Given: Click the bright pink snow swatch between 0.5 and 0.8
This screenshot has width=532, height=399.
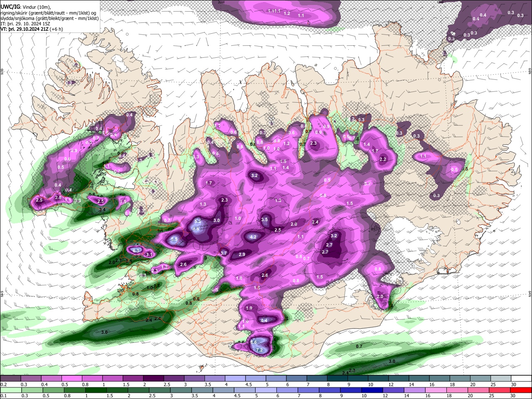Looking at the screenshot, I should (x=71, y=379).
